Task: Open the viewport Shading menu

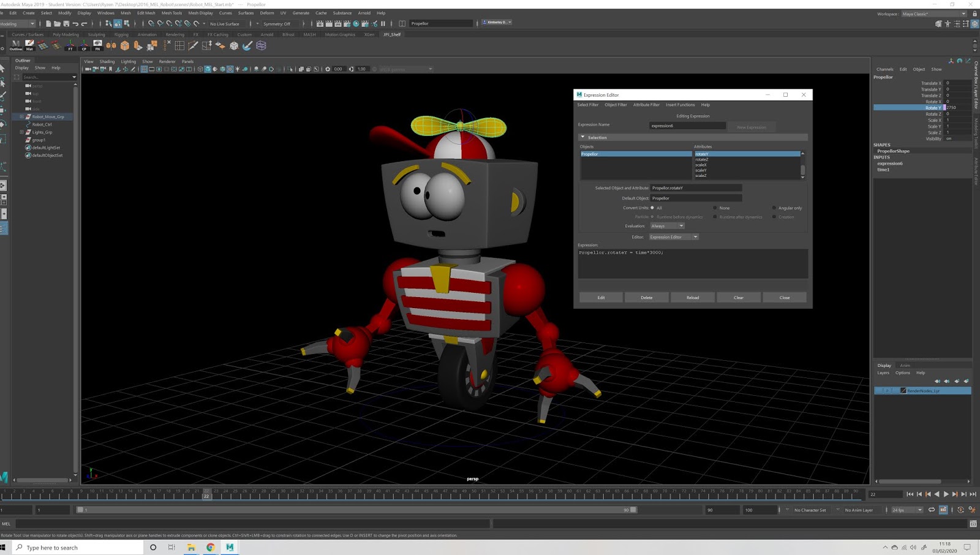Action: [107, 61]
